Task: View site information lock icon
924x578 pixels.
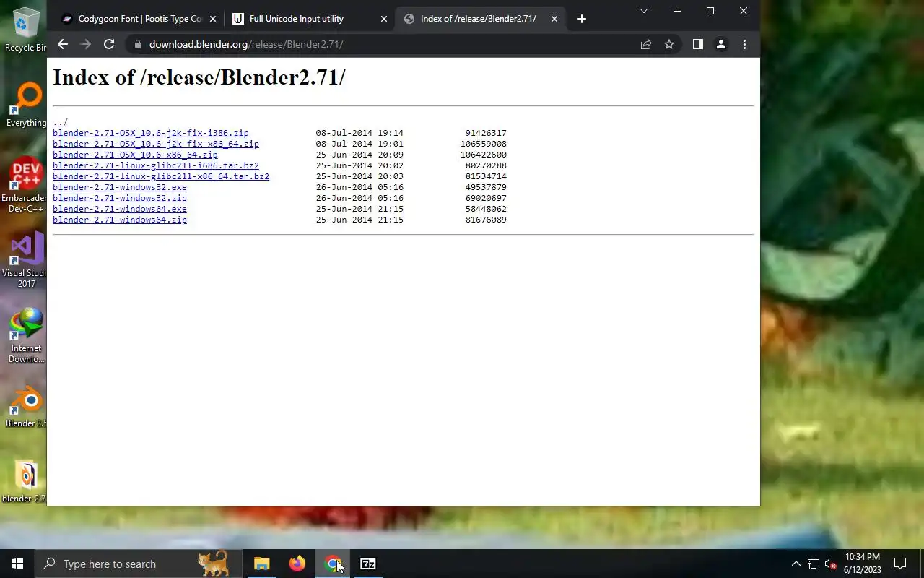Action: pos(137,44)
